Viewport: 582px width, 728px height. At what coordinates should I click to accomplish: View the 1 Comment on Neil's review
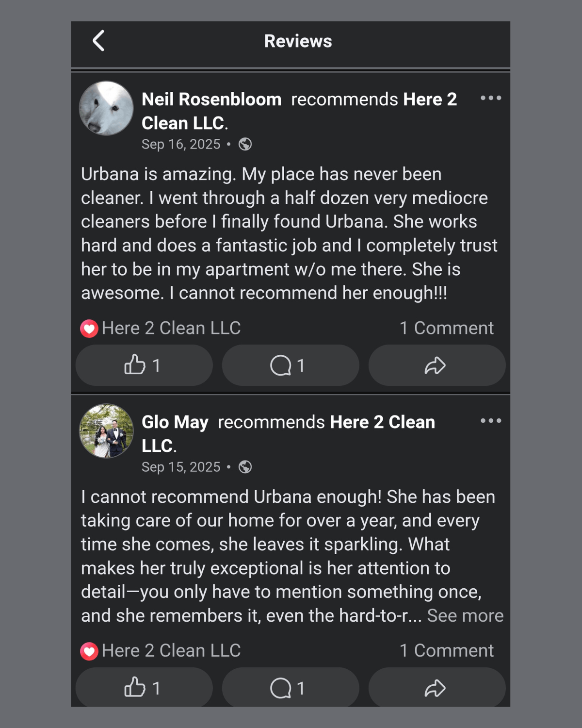click(447, 328)
